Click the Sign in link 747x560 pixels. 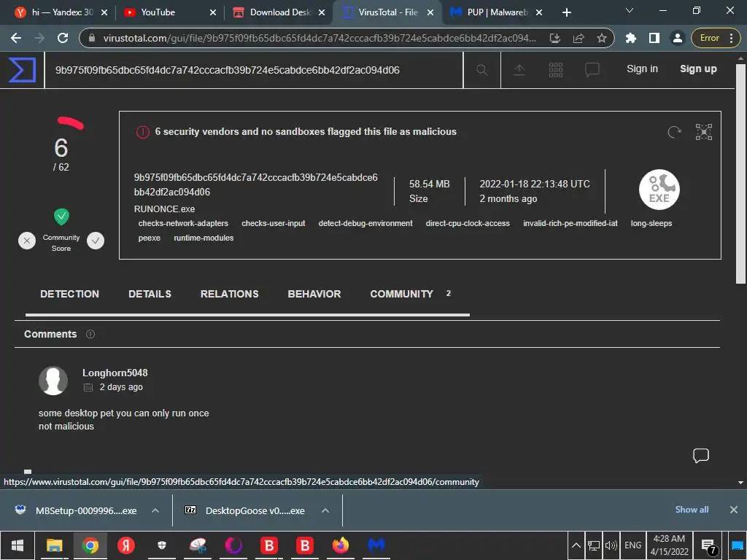click(x=642, y=69)
